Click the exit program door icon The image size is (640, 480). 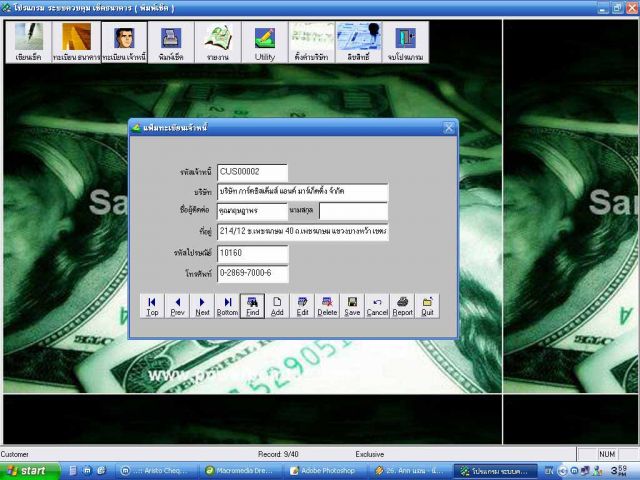pos(405,42)
